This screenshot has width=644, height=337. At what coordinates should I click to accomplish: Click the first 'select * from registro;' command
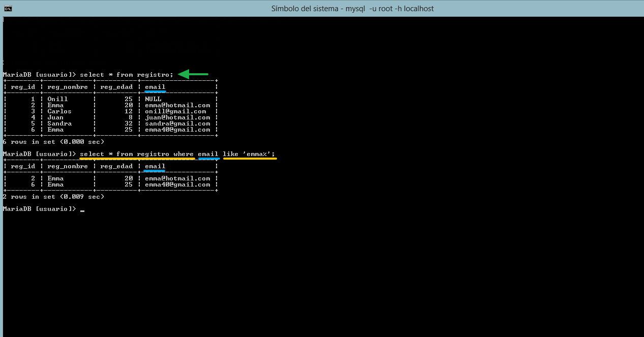click(x=126, y=75)
